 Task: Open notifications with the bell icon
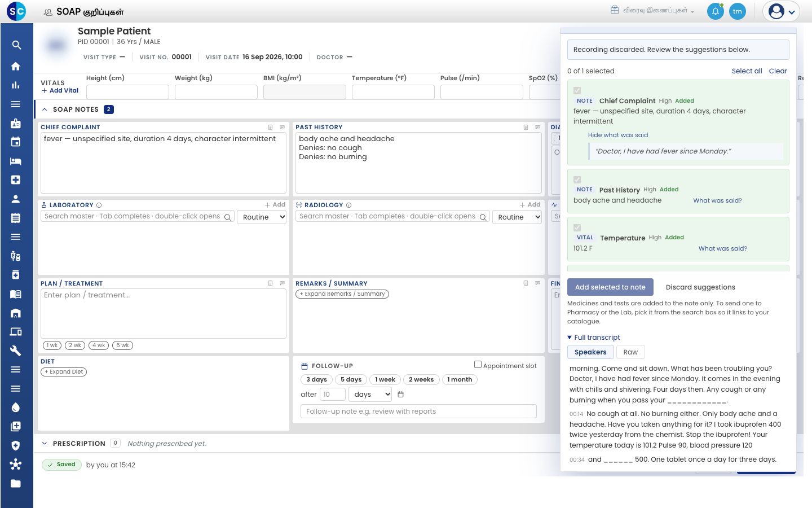coord(716,11)
